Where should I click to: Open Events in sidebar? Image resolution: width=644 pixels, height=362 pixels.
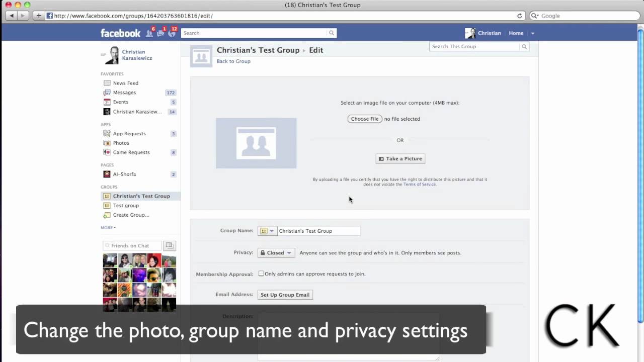(120, 102)
